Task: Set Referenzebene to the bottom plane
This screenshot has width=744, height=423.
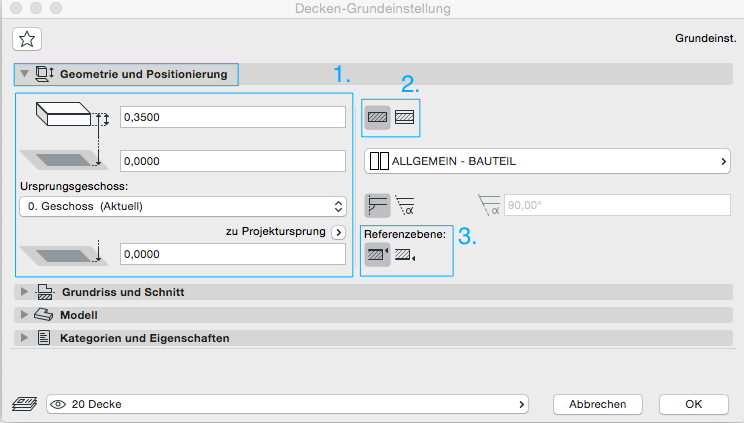Action: pyautogui.click(x=405, y=255)
